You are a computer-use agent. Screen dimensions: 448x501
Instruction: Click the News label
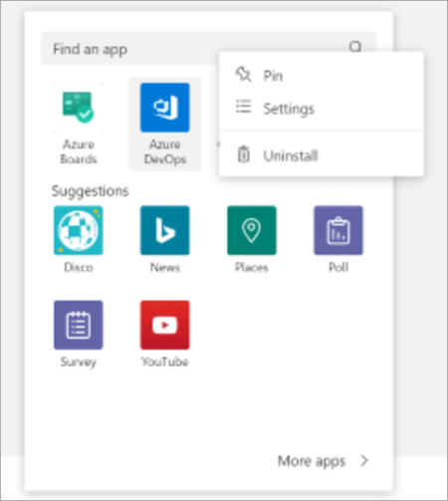point(165,267)
